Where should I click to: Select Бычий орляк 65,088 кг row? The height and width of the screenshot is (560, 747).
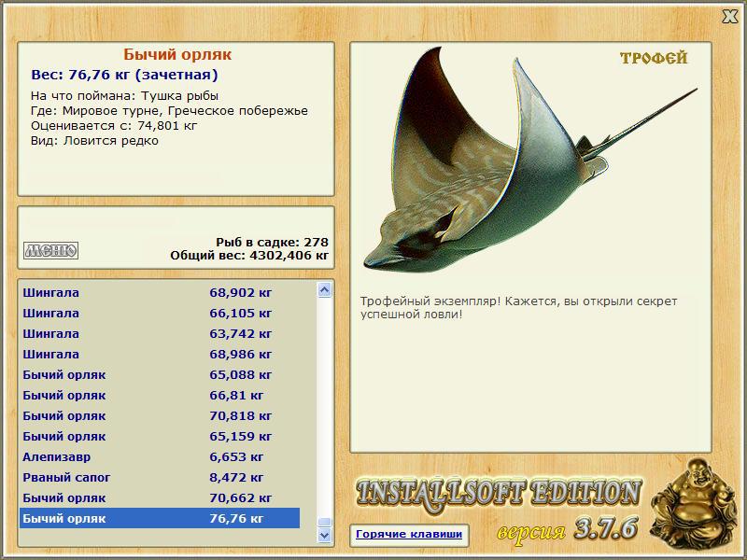pos(160,375)
